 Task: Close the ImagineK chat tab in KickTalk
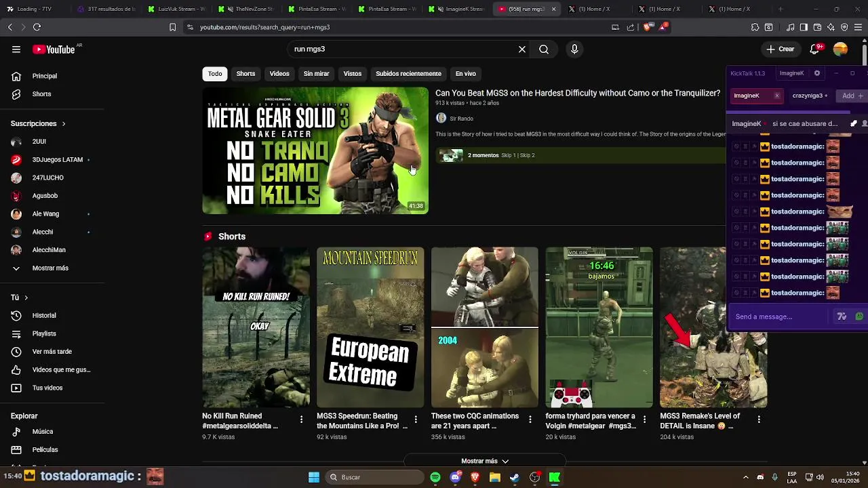coord(776,96)
